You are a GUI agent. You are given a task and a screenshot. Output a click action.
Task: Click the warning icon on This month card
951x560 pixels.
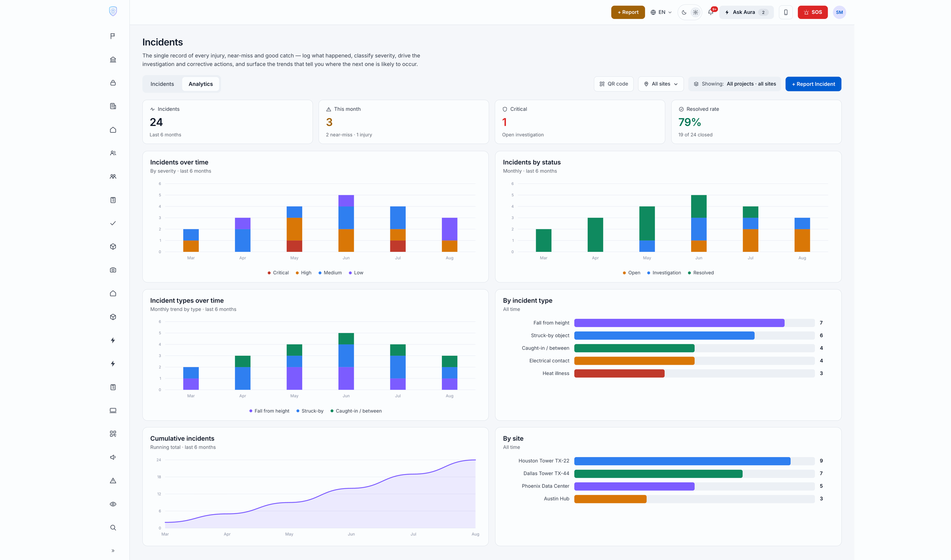[x=328, y=109]
